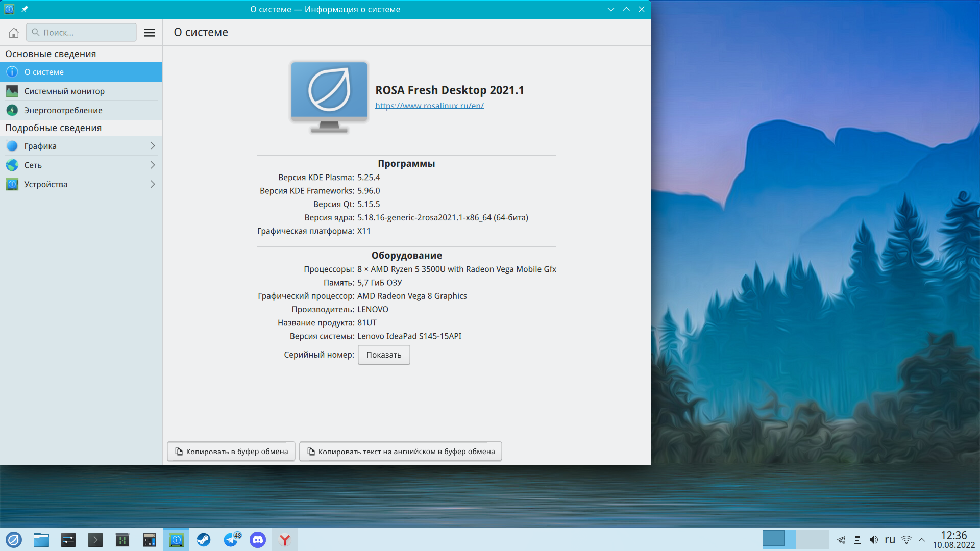This screenshot has height=551, width=980.
Task: Switch keyboard layout indicator ru
Action: [890, 540]
